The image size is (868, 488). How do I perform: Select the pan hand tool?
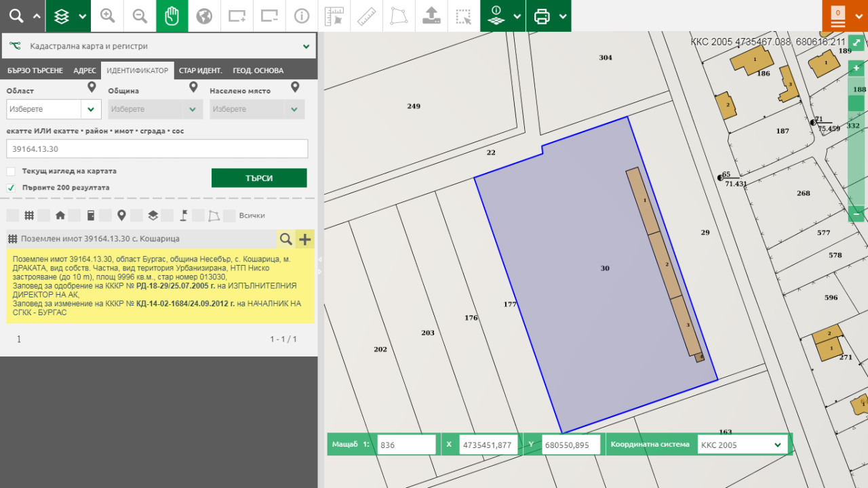tap(172, 16)
